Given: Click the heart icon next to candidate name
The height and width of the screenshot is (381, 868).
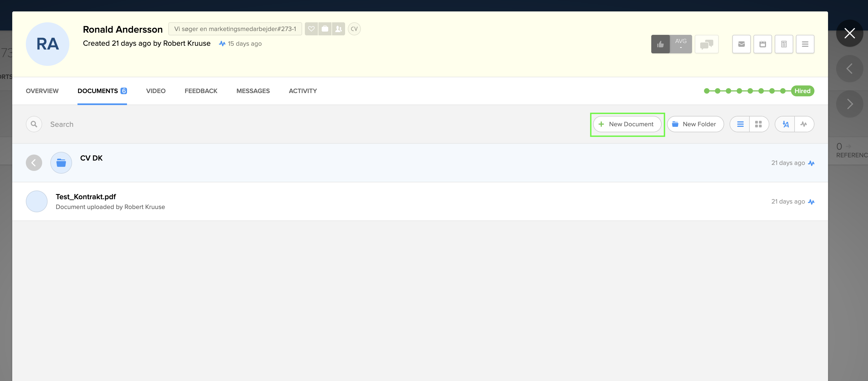Looking at the screenshot, I should pyautogui.click(x=311, y=29).
